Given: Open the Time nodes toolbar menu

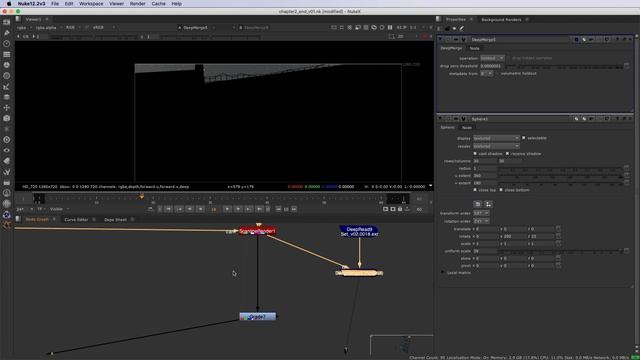Looking at the screenshot, I should pos(7,43).
